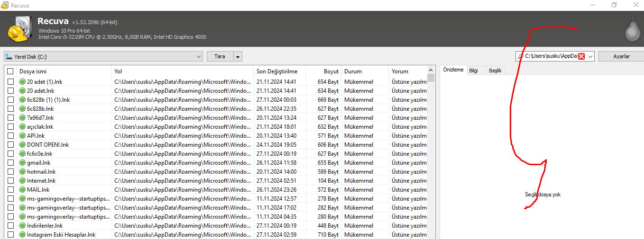Open the Ayarlar settings button

(621, 56)
